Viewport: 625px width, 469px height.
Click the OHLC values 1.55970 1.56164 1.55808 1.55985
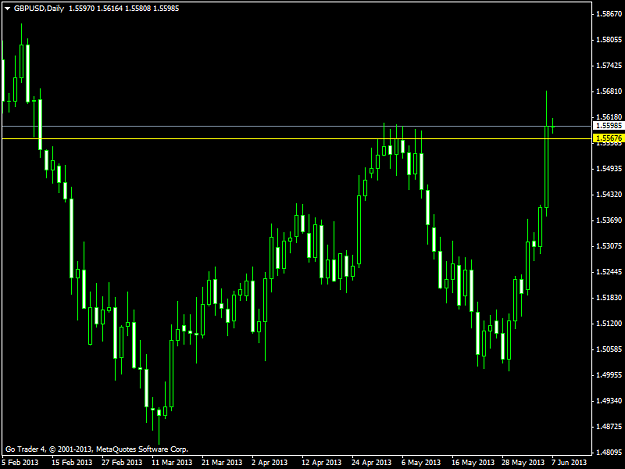[124, 8]
